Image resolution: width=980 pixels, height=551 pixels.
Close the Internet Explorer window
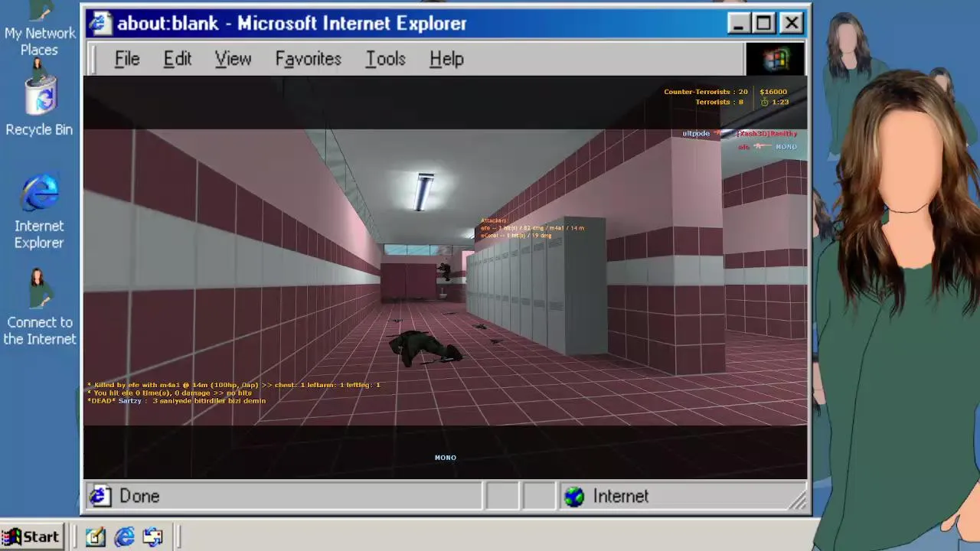791,23
